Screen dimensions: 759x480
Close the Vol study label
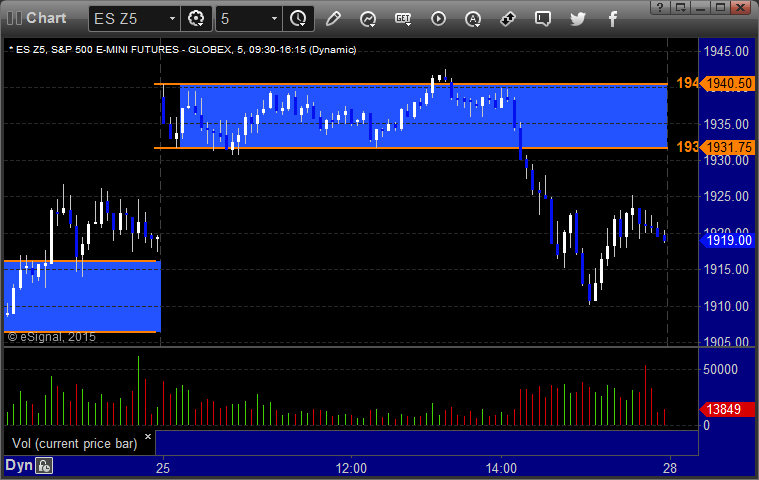[x=148, y=436]
